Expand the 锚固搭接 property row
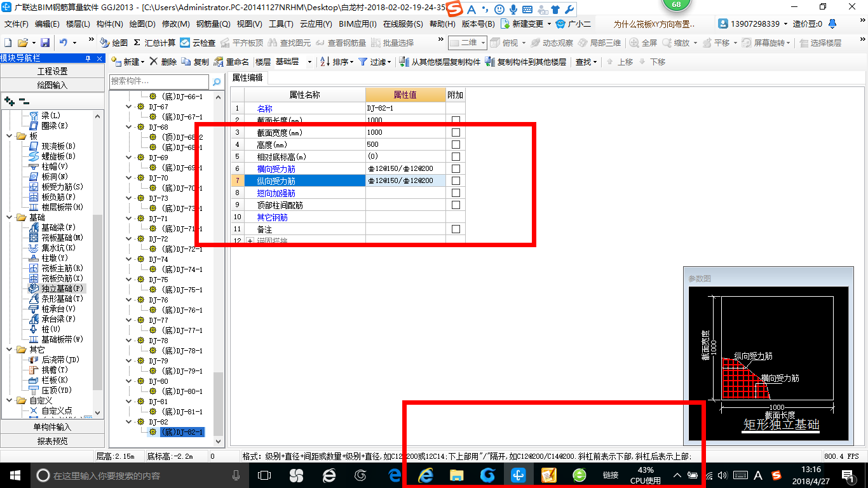This screenshot has width=868, height=488. click(249, 241)
